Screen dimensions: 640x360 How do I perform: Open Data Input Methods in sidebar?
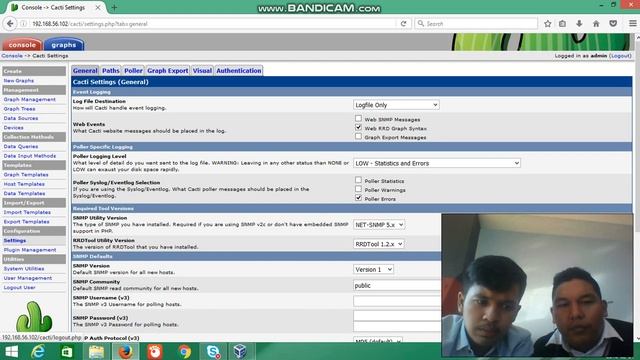click(x=30, y=156)
